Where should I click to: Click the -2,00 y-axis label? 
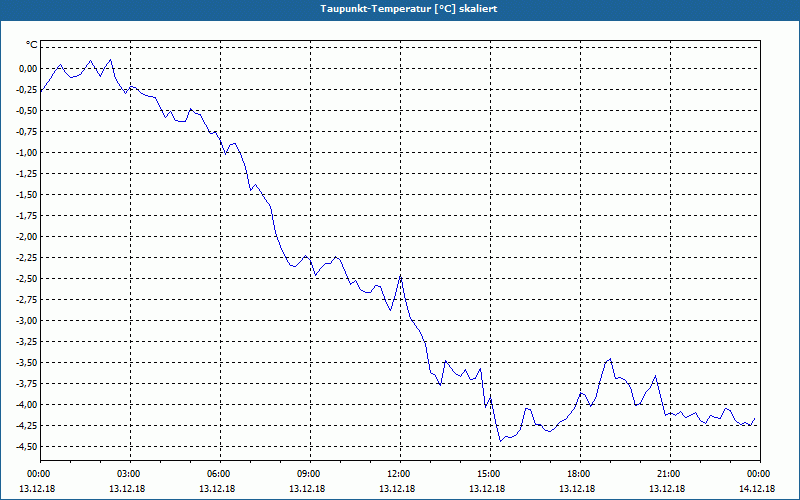pyautogui.click(x=27, y=237)
